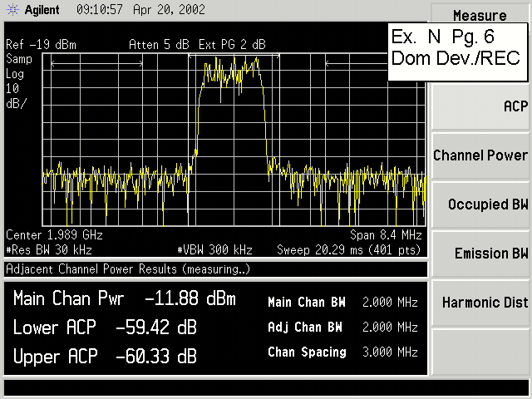Start the Harmonic Dist measurement
Image resolution: width=532 pixels, height=399 pixels.
point(480,303)
